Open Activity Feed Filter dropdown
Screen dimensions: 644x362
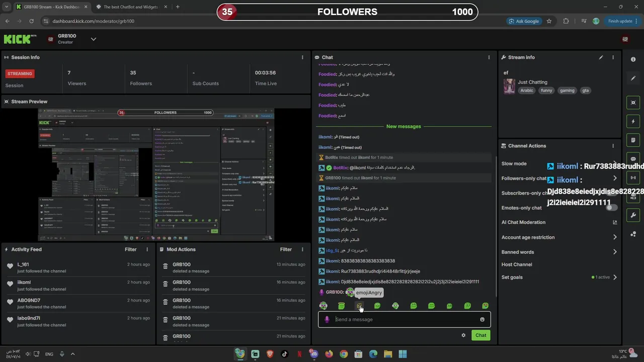130,249
